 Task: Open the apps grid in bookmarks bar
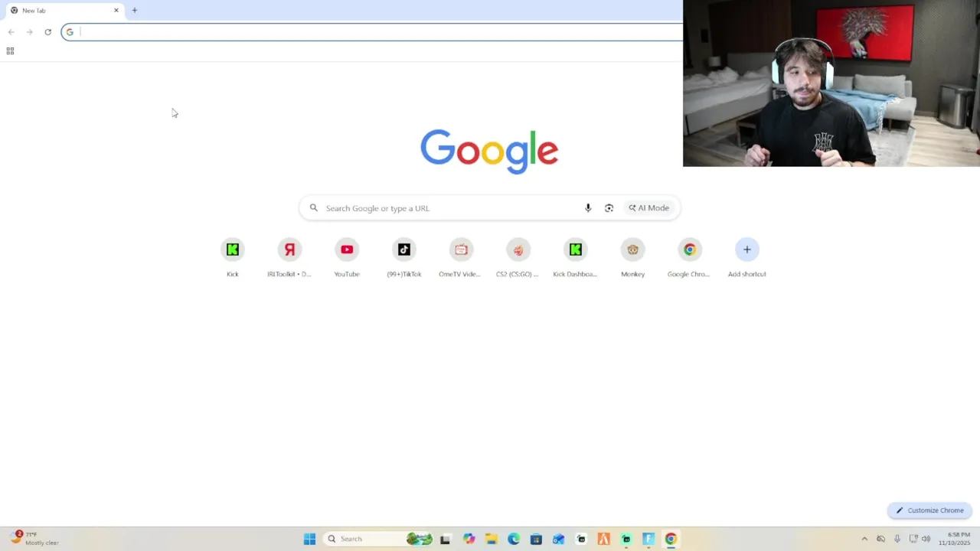10,51
